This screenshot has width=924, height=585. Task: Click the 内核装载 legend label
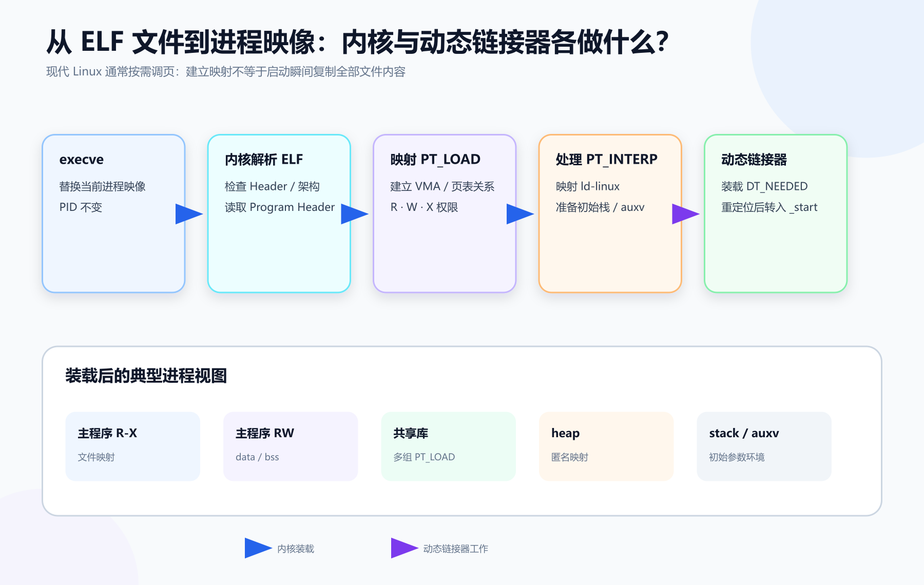tap(296, 549)
